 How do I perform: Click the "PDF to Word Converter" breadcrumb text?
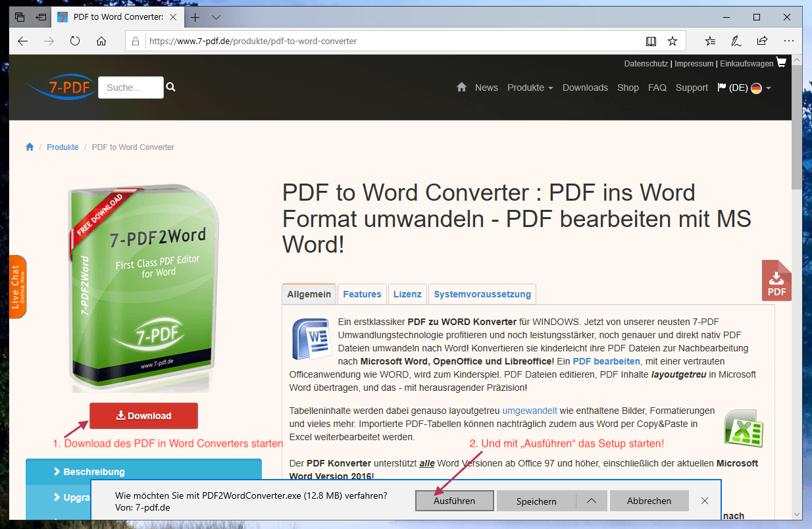(x=133, y=147)
